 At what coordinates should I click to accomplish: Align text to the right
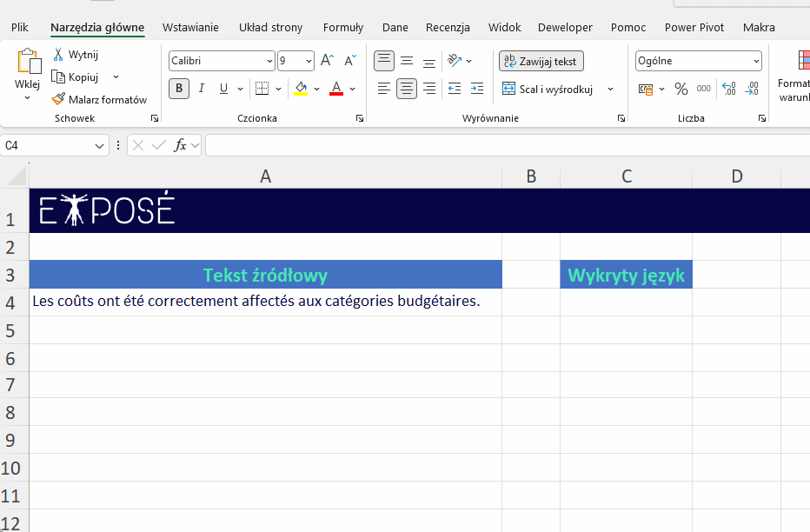[x=428, y=89]
